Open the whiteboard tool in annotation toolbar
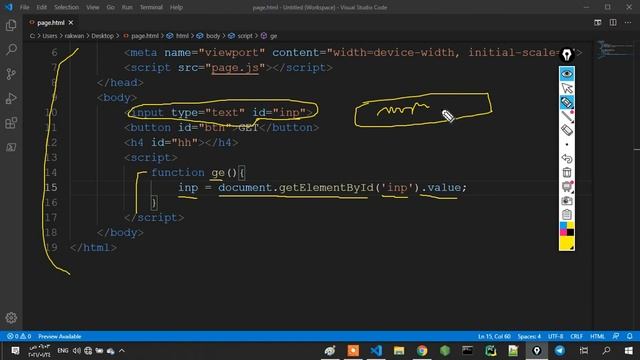 coord(567,187)
